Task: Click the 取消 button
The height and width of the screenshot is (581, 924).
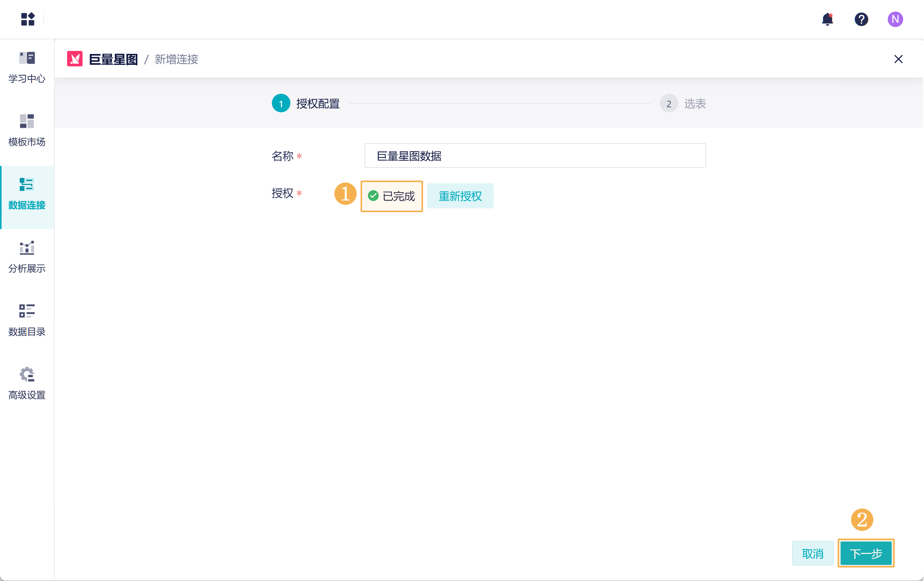Action: 812,553
